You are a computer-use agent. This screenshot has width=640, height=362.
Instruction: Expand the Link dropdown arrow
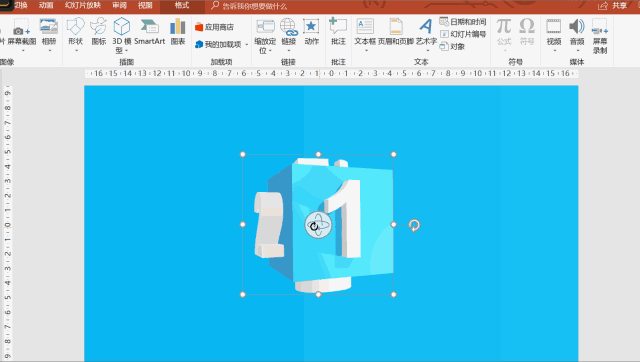289,51
